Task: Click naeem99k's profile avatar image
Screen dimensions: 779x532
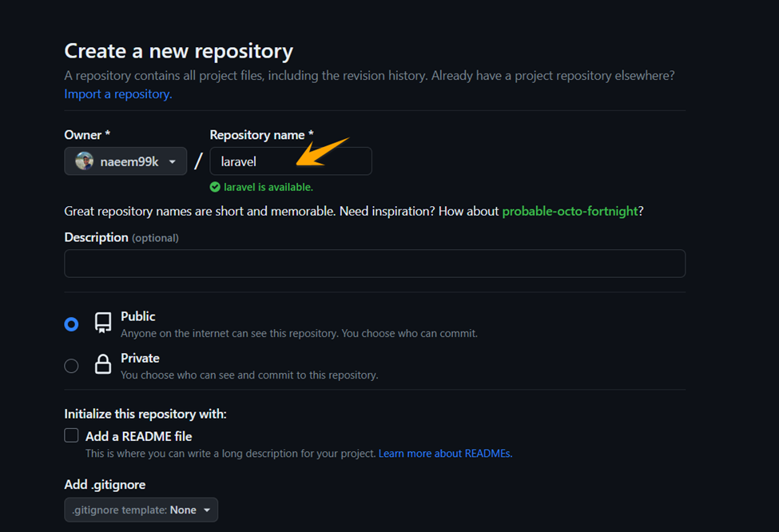Action: tap(85, 161)
